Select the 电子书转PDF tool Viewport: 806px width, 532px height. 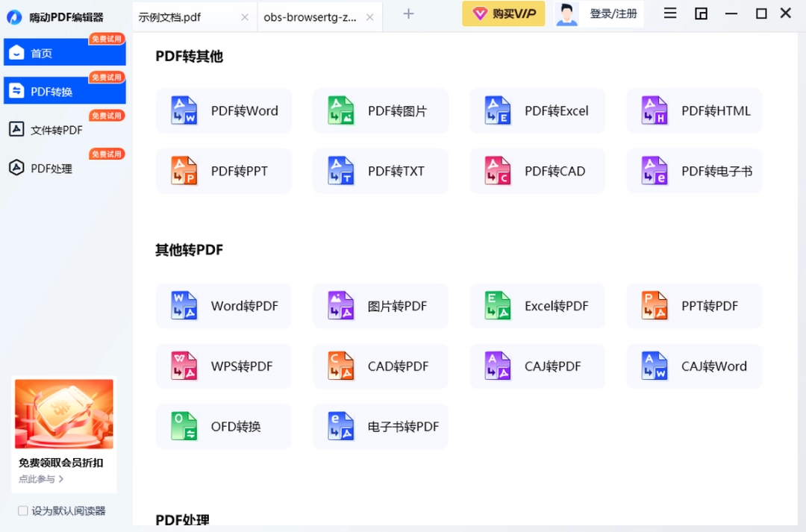click(380, 426)
